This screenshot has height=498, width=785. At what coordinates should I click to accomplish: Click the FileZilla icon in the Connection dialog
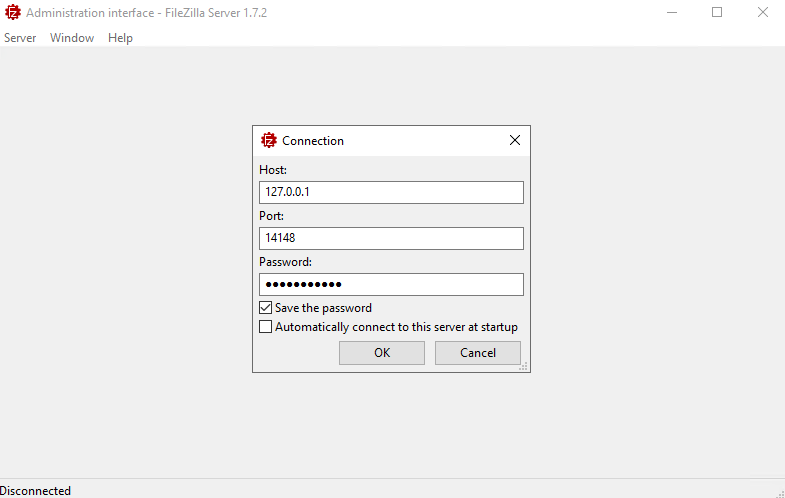(268, 141)
